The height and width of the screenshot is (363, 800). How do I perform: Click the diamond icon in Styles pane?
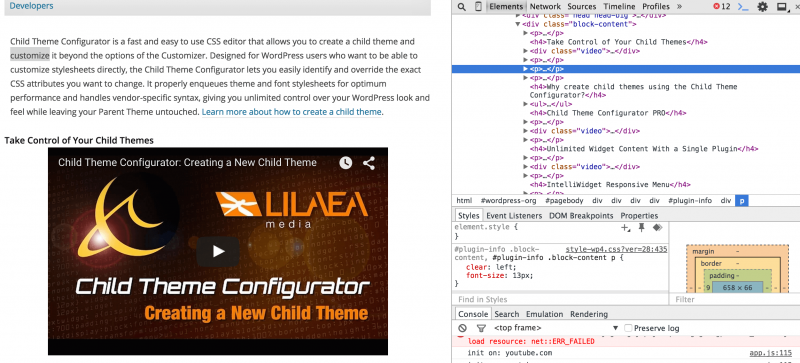658,228
